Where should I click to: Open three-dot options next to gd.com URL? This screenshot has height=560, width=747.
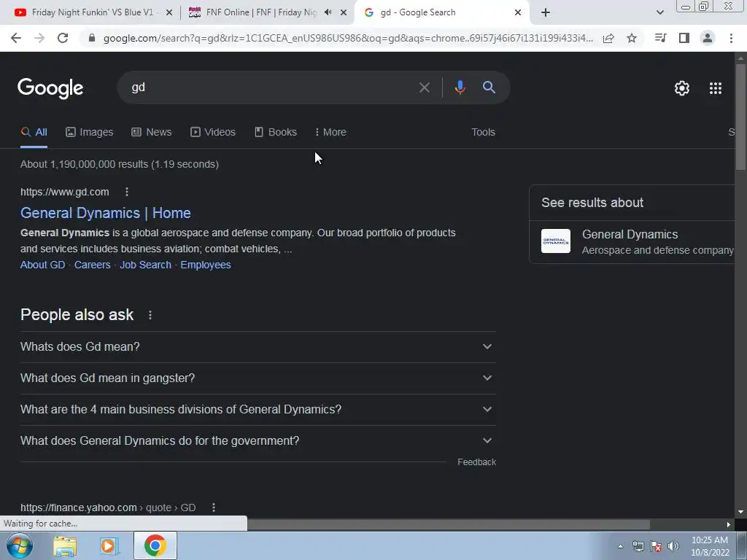(x=127, y=192)
